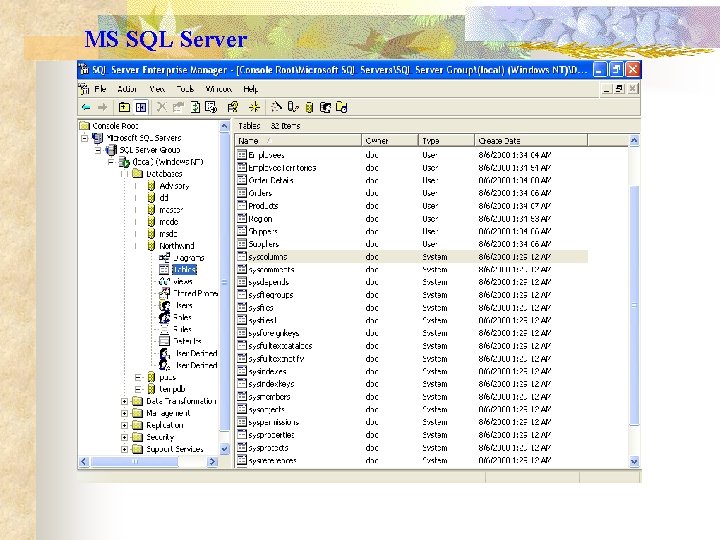This screenshot has width=720, height=540.
Task: Click the Up One Level folder icon
Action: (124, 107)
